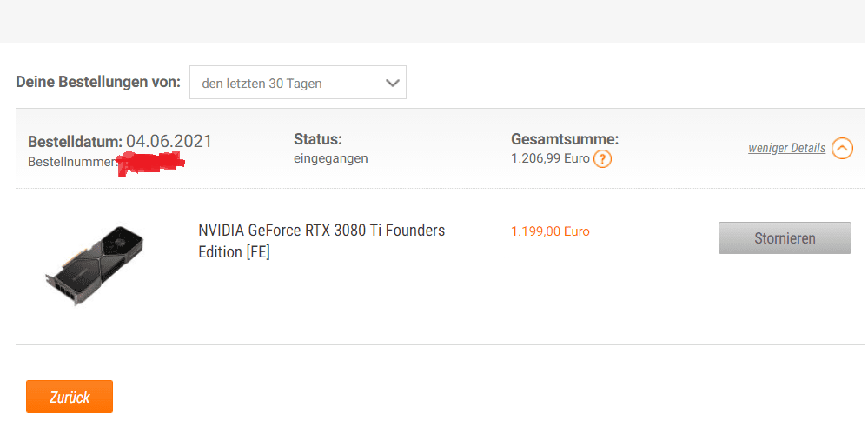The image size is (868, 421).
Task: Click the redacted Bestellnummer value
Action: pyautogui.click(x=151, y=162)
